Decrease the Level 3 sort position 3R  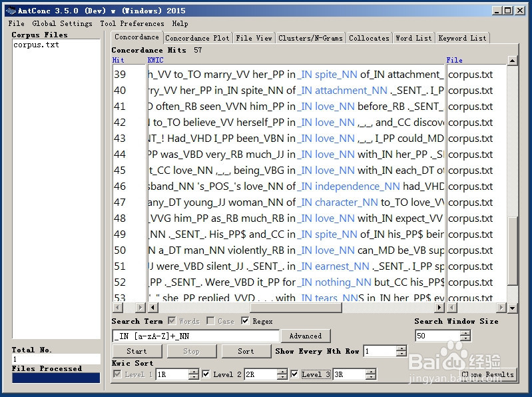click(371, 377)
